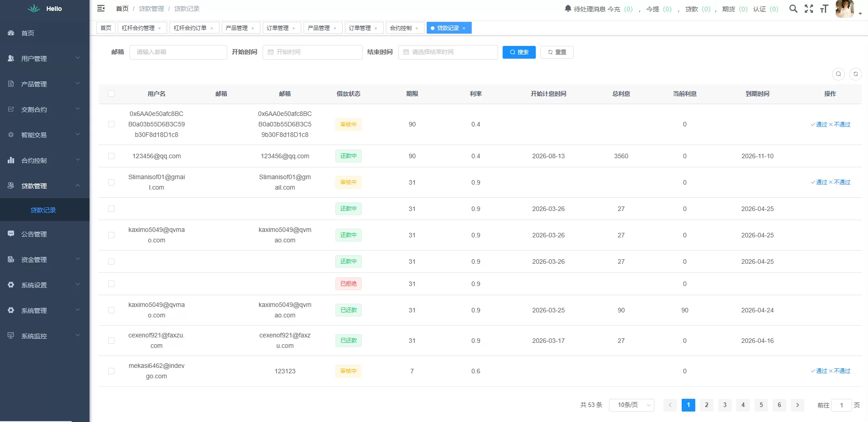868x422 pixels.
Task: Click the 邮箱 search input field
Action: pos(178,52)
